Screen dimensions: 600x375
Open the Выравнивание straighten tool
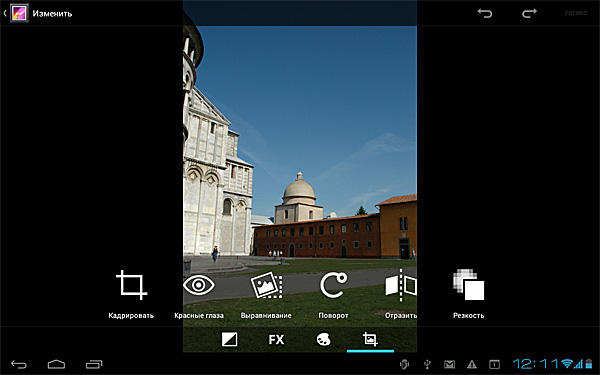pyautogui.click(x=266, y=294)
